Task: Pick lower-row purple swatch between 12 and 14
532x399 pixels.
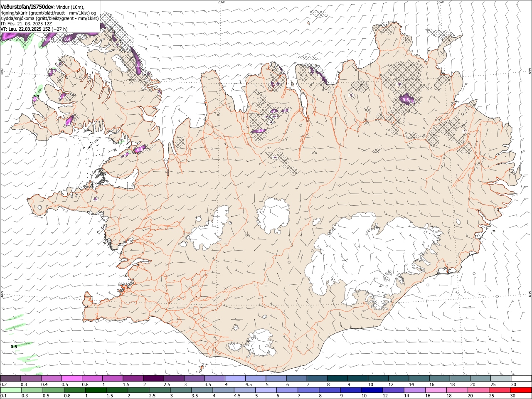Action: (x=394, y=390)
